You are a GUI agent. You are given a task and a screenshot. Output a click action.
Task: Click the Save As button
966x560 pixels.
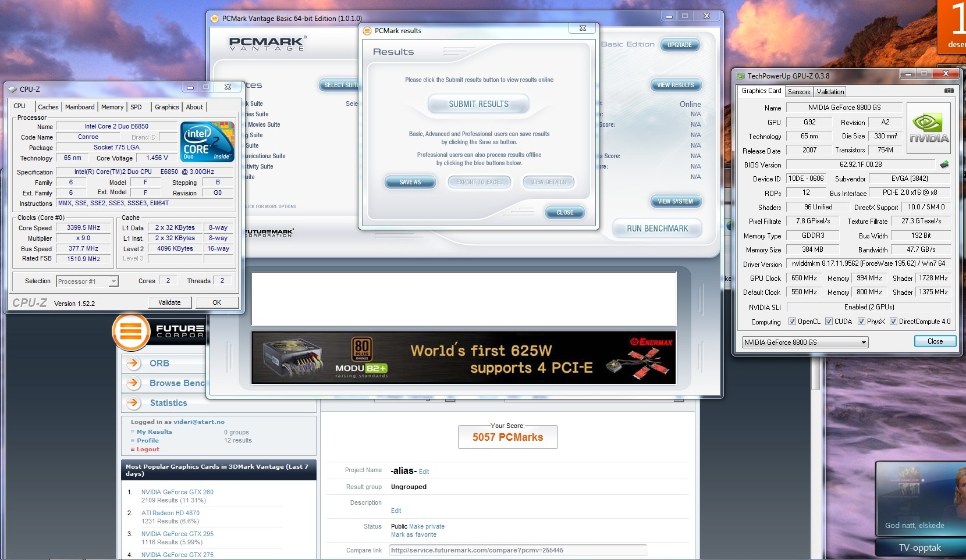tap(410, 182)
